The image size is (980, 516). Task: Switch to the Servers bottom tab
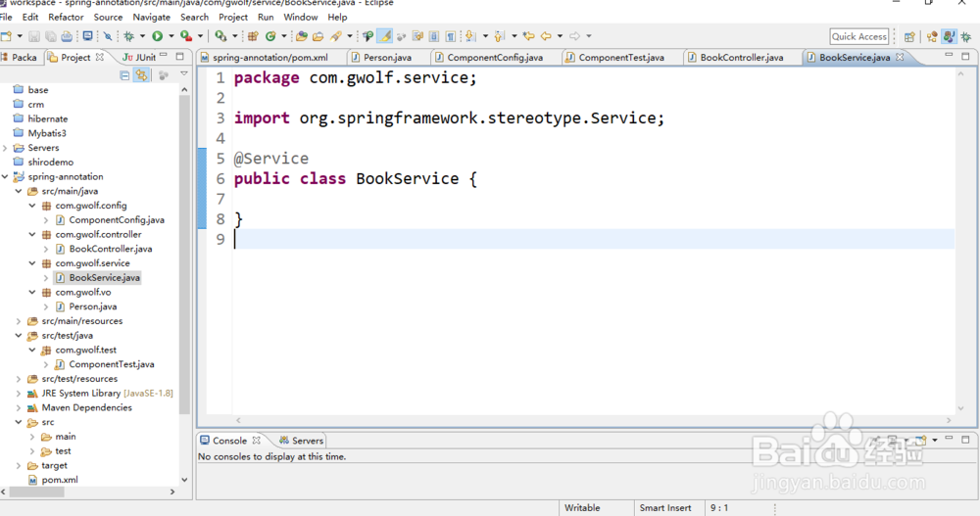click(x=301, y=441)
